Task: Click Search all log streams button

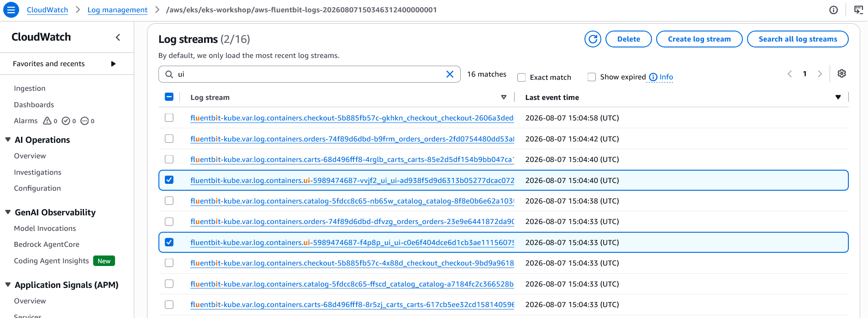Action: [x=798, y=39]
